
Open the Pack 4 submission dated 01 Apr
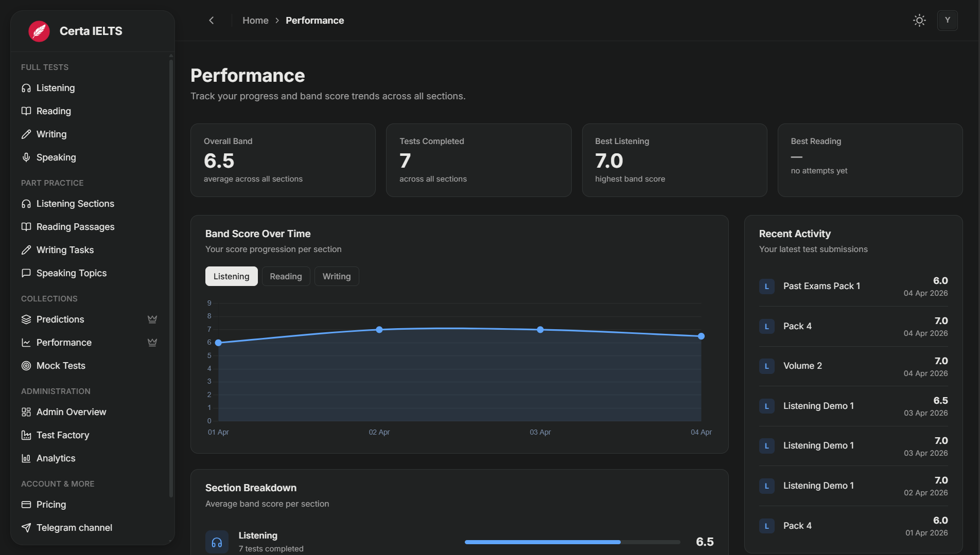(853, 526)
